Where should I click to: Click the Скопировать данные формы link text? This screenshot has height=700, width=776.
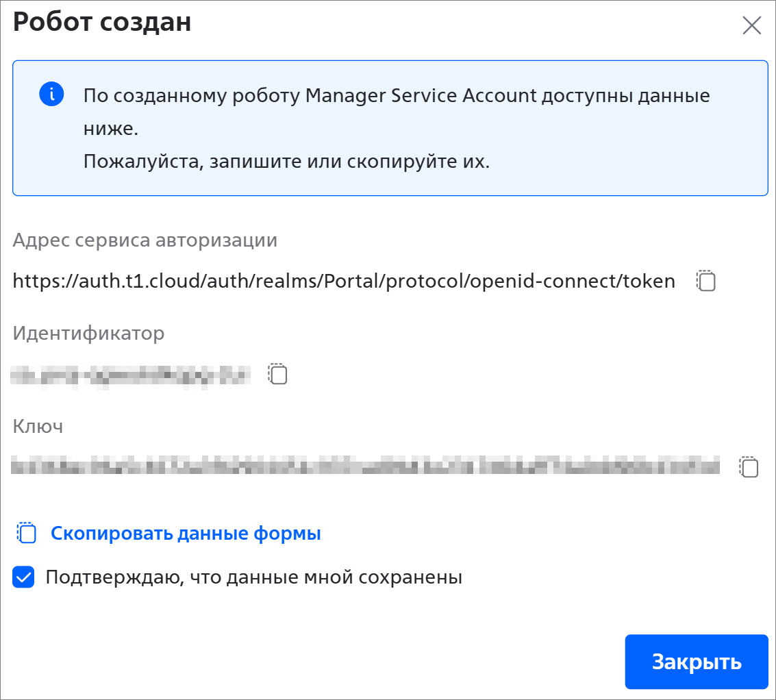pyautogui.click(x=186, y=533)
